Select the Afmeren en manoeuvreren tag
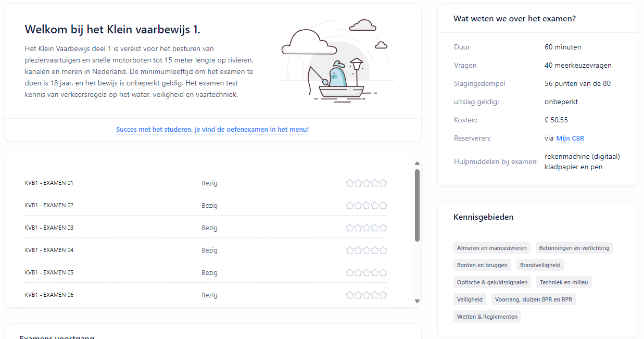This screenshot has width=644, height=339. pos(491,248)
